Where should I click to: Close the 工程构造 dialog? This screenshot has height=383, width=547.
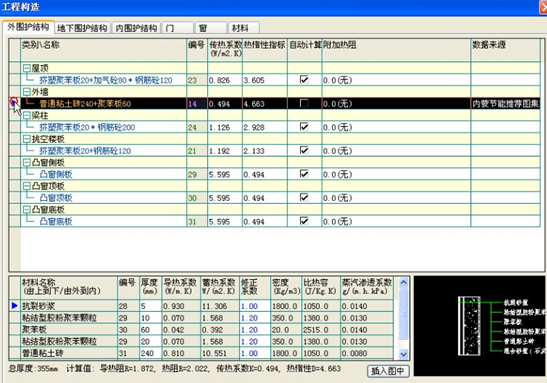coord(544,7)
